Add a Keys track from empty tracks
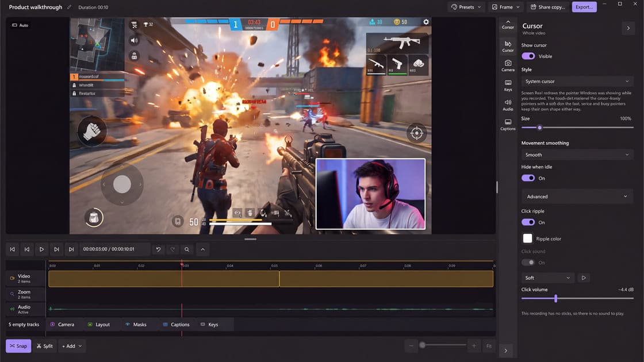Viewport: 644px width, 362px height. coord(209,324)
